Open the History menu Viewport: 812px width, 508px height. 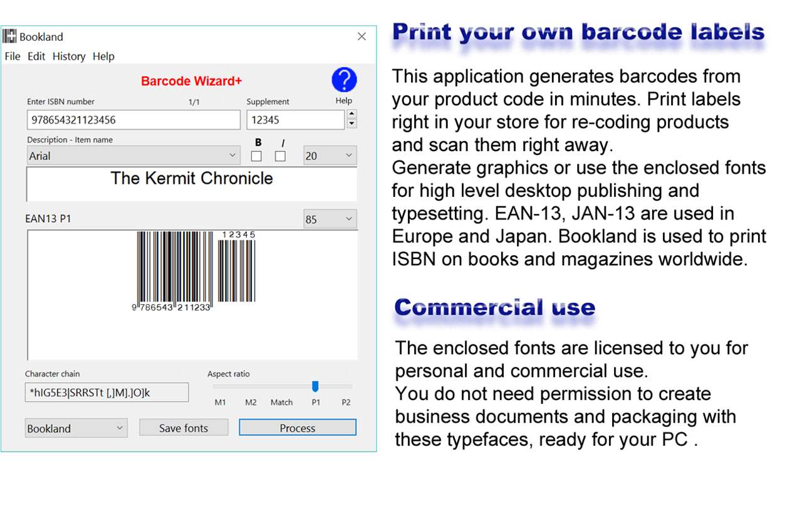click(x=69, y=56)
